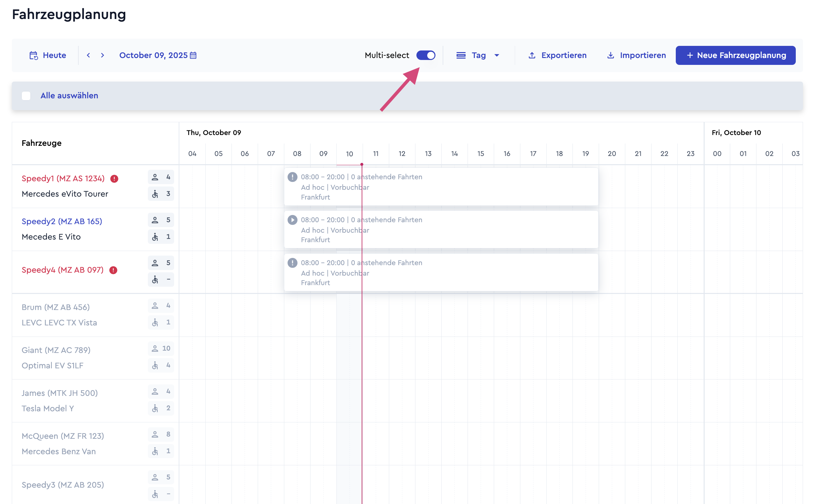Image resolution: width=823 pixels, height=504 pixels.
Task: Click the Speedy4 red warning icon
Action: coord(113,270)
